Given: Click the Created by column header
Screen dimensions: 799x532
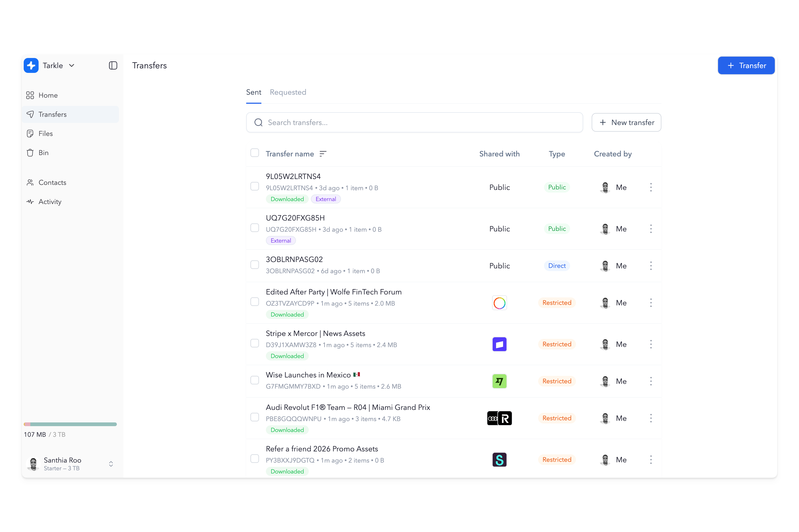Looking at the screenshot, I should [613, 154].
